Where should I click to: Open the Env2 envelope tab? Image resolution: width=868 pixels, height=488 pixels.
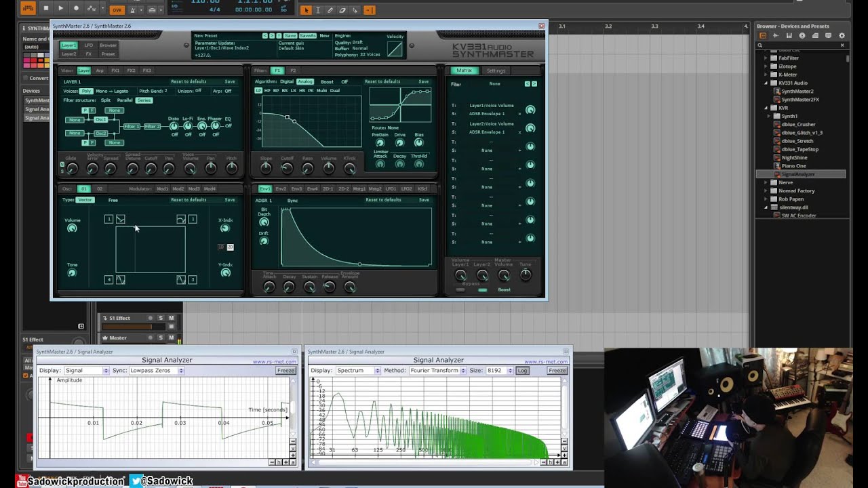click(281, 189)
